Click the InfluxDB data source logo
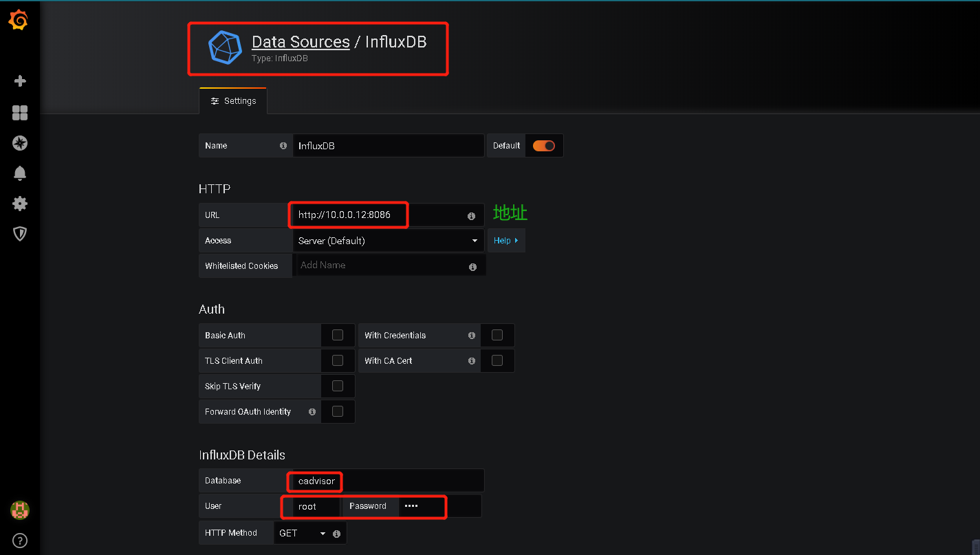This screenshot has width=980, height=555. (226, 47)
